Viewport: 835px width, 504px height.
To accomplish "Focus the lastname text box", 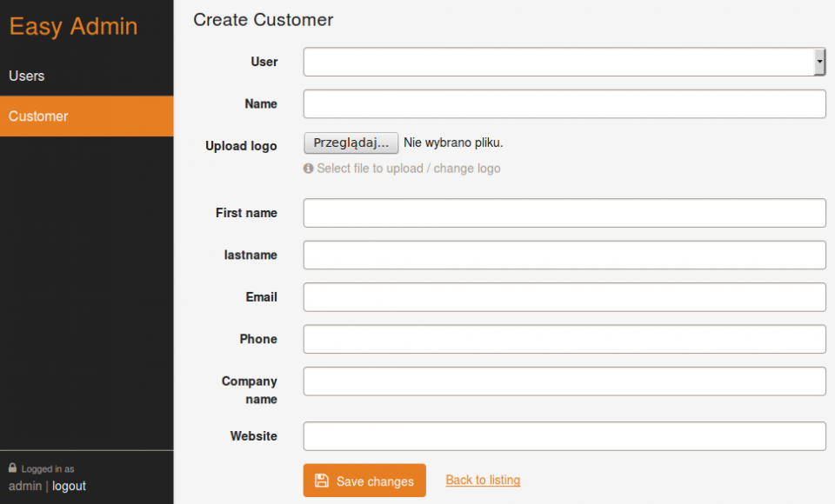I will [x=564, y=255].
